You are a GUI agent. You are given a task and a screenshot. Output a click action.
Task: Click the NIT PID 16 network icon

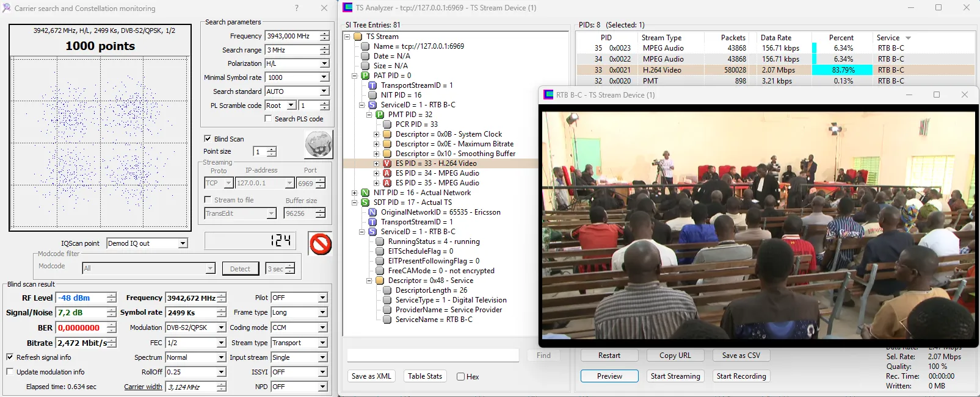[365, 193]
